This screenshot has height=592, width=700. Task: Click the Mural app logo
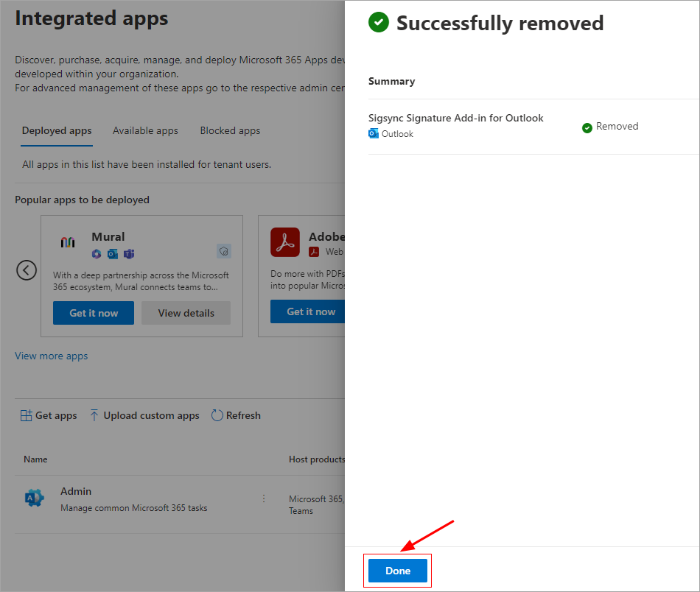pyautogui.click(x=68, y=242)
